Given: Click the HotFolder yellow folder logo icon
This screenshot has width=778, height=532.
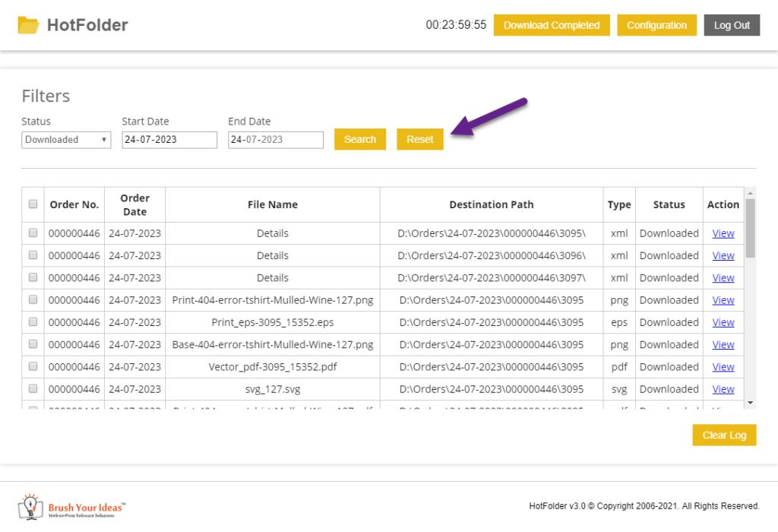Looking at the screenshot, I should pos(28,25).
